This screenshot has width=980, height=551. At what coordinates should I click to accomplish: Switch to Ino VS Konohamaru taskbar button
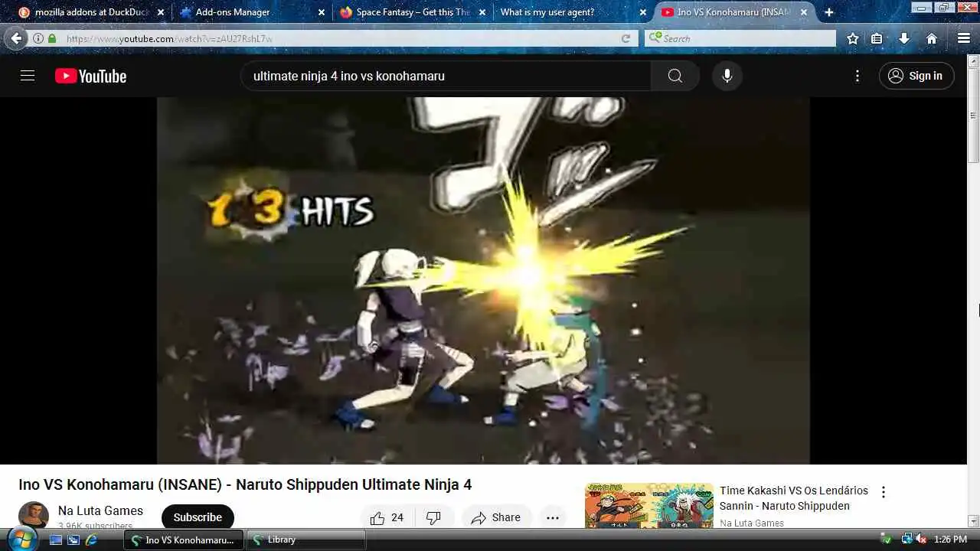pyautogui.click(x=184, y=540)
